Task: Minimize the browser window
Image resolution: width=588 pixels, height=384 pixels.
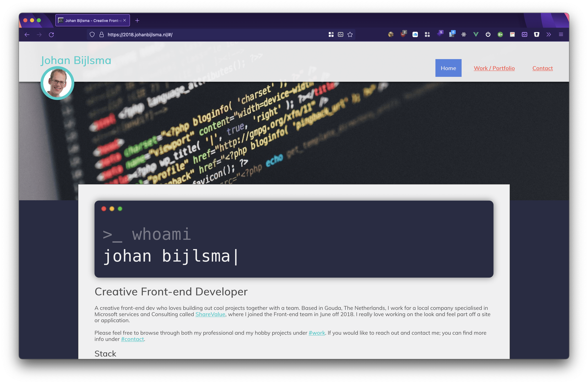Action: point(32,20)
